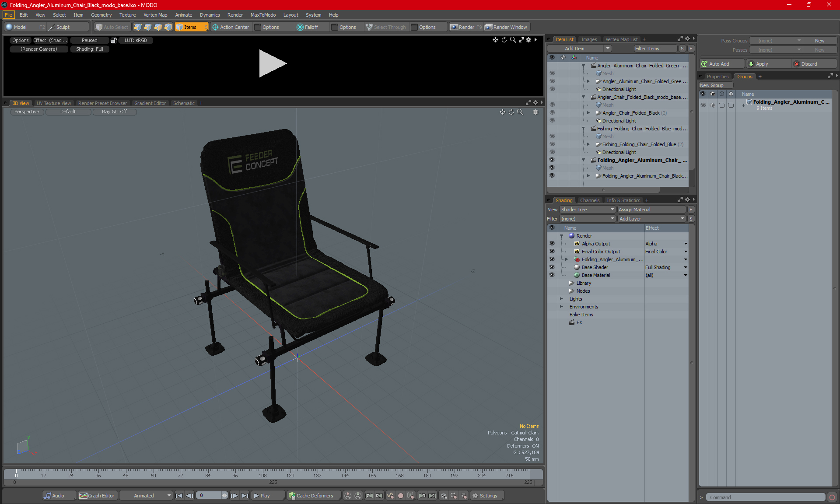
Task: Open Add Layer dropdown
Action: tap(651, 219)
